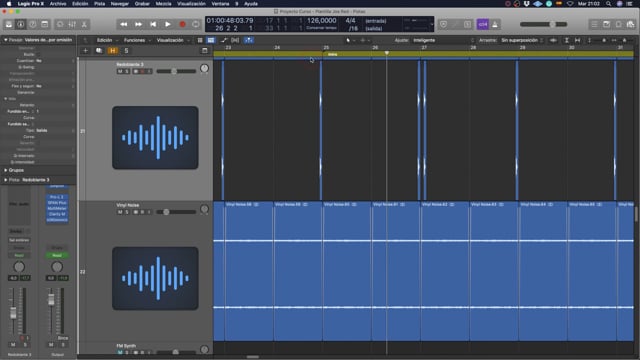The height and width of the screenshot is (360, 640).
Task: Open the Mezcla menu
Action: click(163, 4)
